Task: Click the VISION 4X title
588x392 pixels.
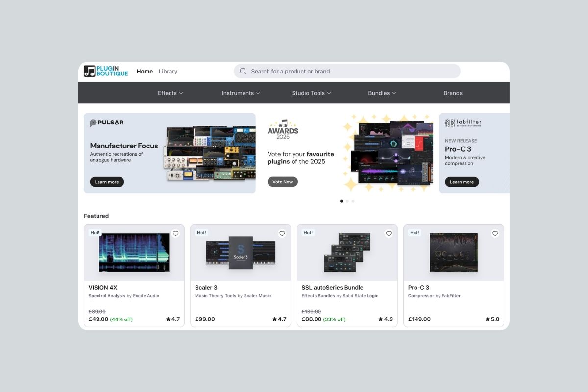Action: coord(103,287)
